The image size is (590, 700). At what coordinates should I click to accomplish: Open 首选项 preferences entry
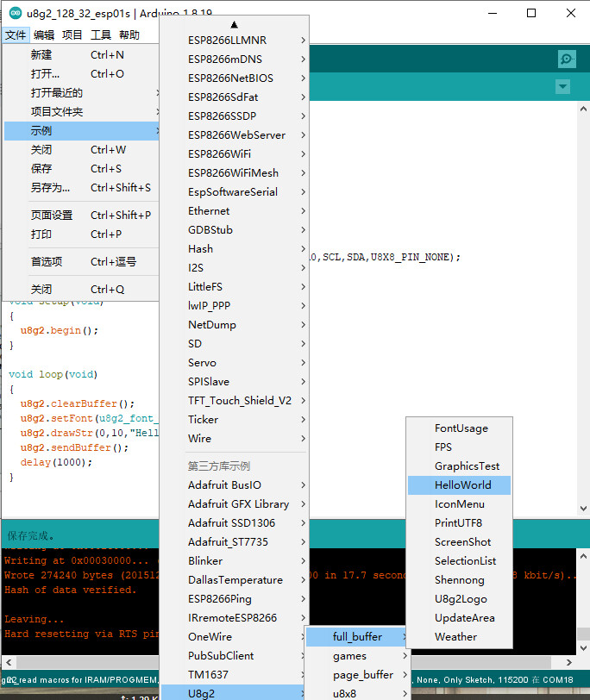(81, 261)
